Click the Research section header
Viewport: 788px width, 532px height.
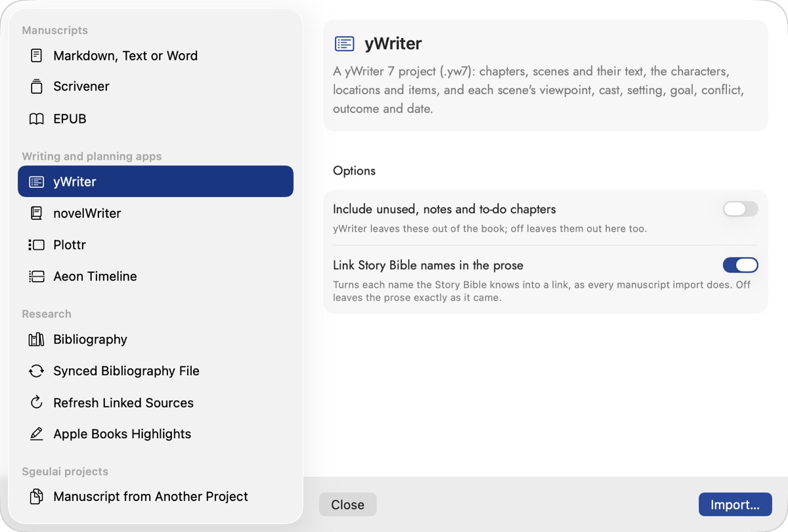(47, 314)
